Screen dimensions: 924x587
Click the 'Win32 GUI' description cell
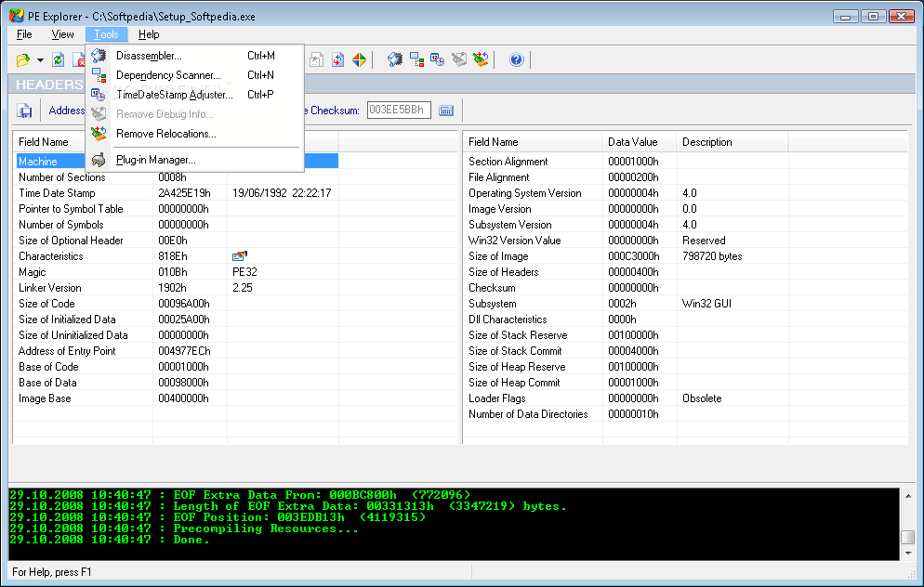coord(706,304)
